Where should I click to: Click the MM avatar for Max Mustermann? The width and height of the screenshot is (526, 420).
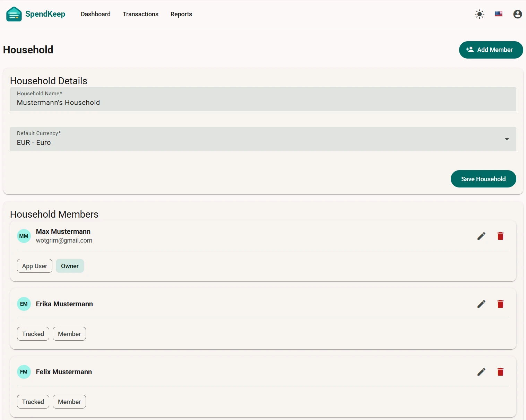click(x=24, y=236)
